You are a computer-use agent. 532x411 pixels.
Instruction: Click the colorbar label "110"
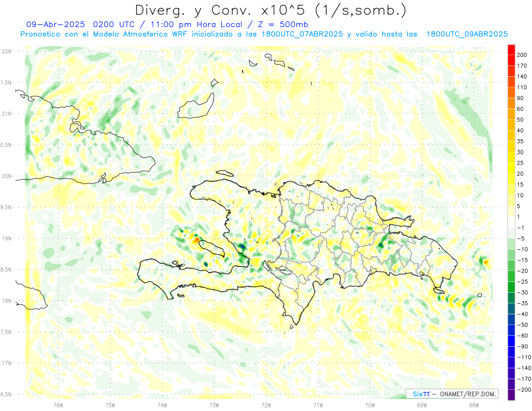(x=521, y=87)
